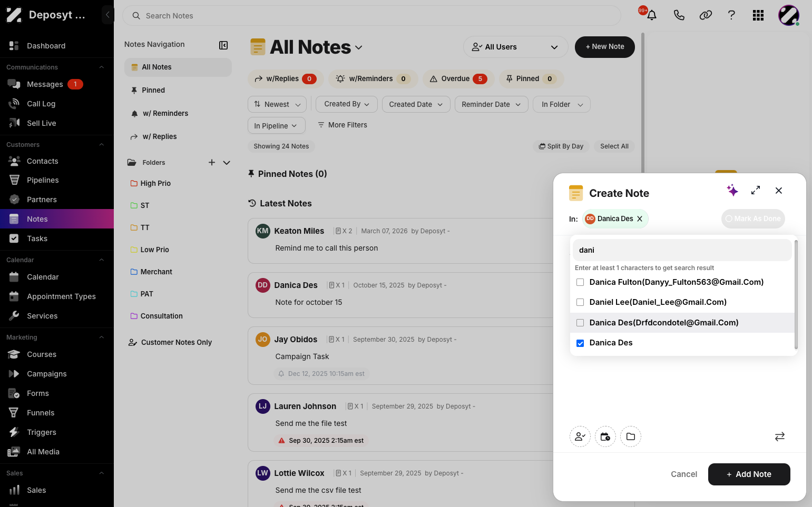Click the New Note button
812x507 pixels.
pos(605,47)
